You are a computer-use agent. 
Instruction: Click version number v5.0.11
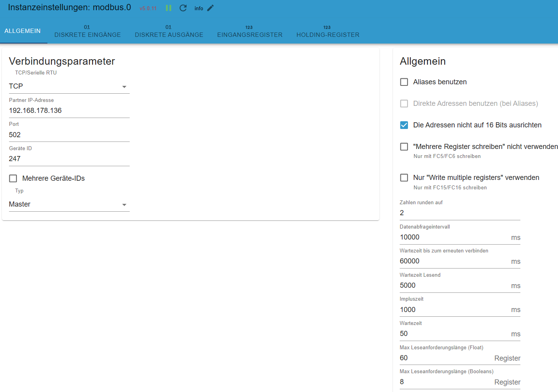148,8
